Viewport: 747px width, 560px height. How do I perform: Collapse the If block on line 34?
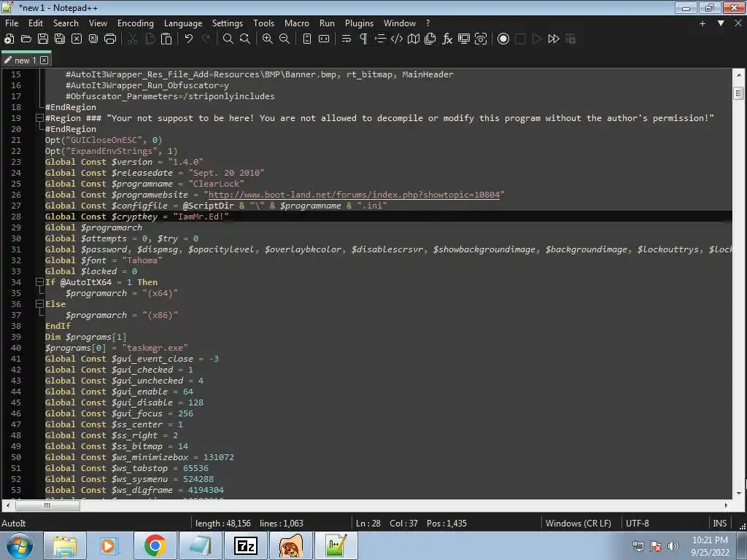pos(40,282)
